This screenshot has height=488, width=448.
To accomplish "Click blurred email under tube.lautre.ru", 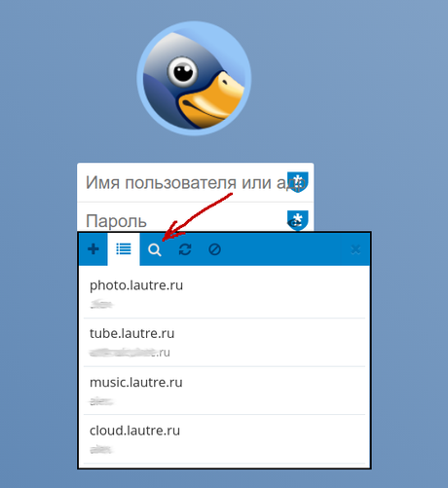I will tap(130, 353).
